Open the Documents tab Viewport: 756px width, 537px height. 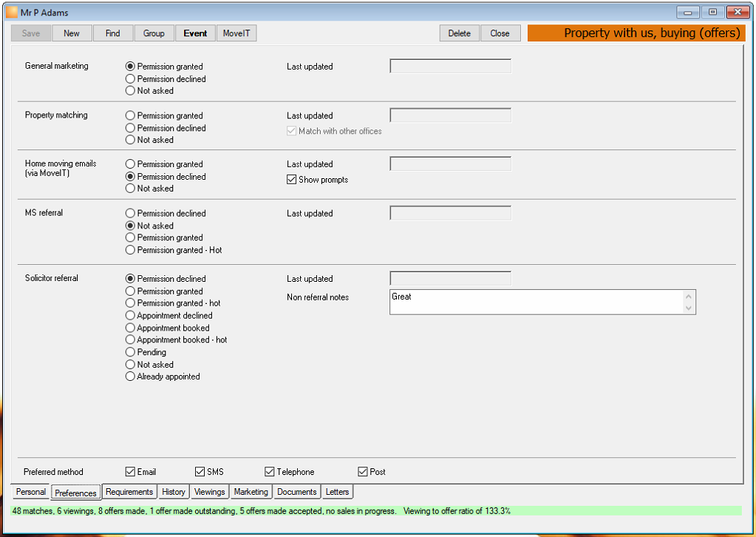[x=297, y=492]
